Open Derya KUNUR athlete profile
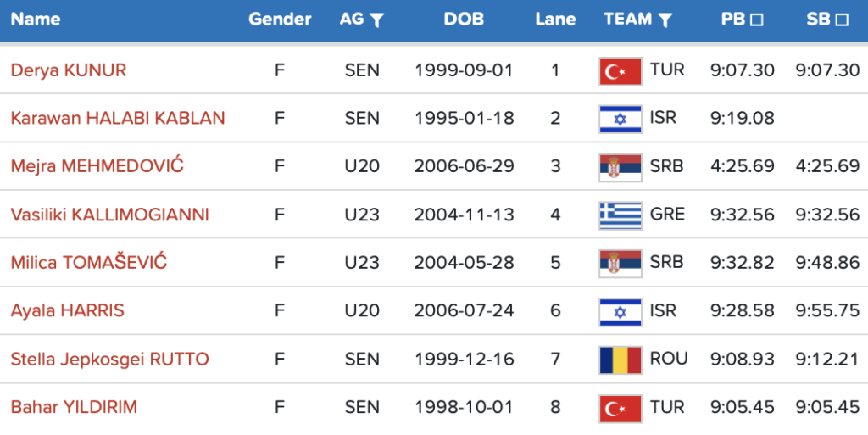868x435 pixels. pos(68,70)
